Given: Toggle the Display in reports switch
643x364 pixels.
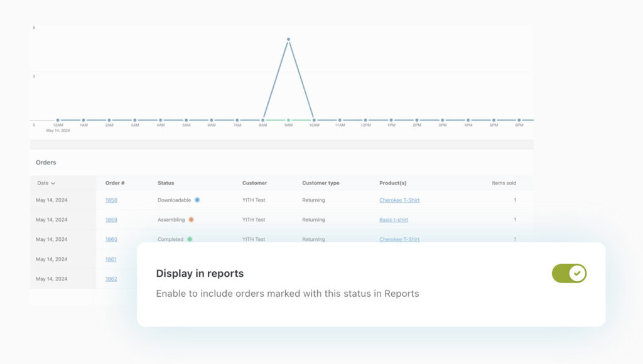Looking at the screenshot, I should pos(569,274).
